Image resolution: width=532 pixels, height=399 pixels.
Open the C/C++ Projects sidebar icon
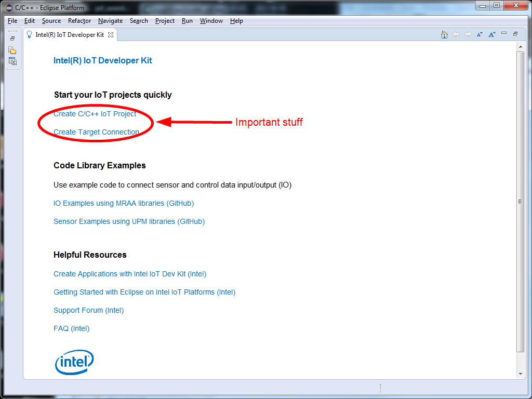pos(12,61)
